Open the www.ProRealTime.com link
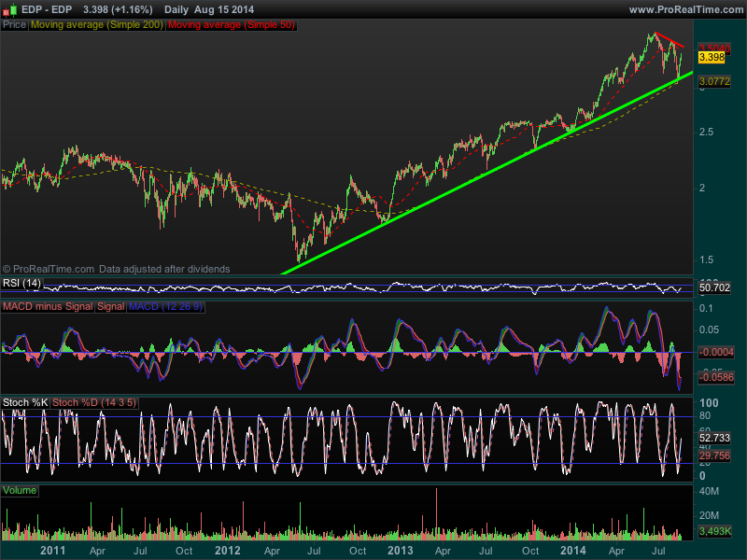Image resolution: width=747 pixels, height=560 pixels. click(686, 9)
